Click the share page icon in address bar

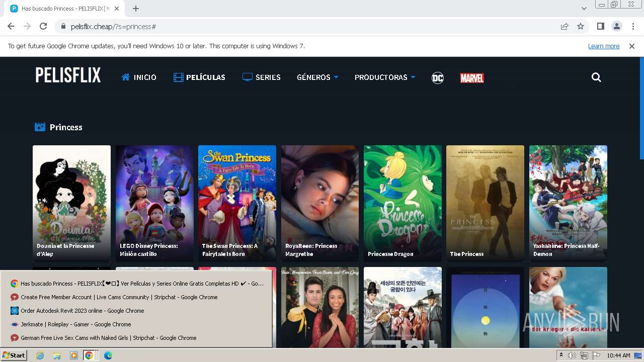565,26
